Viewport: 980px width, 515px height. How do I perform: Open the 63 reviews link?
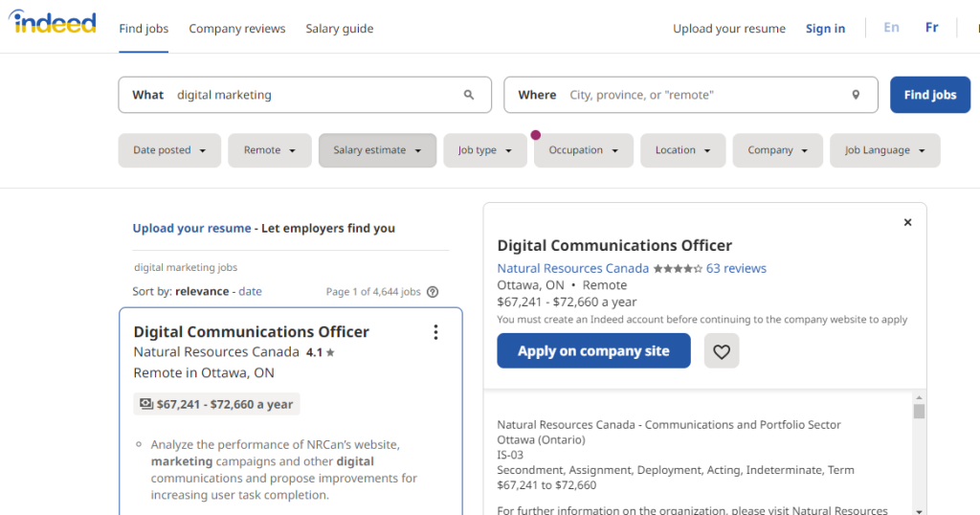pos(736,269)
